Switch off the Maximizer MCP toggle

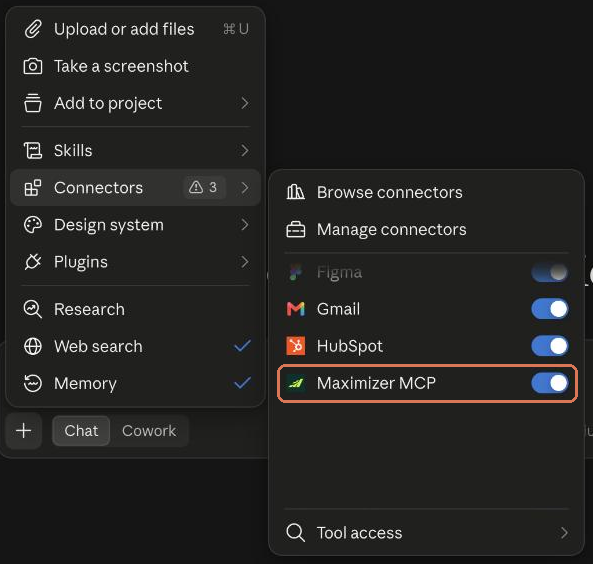[550, 383]
